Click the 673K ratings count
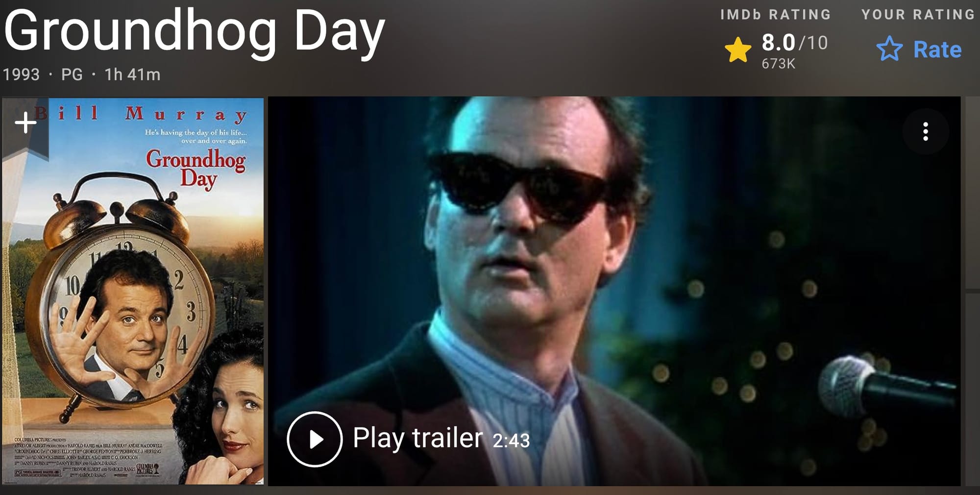 [x=778, y=64]
